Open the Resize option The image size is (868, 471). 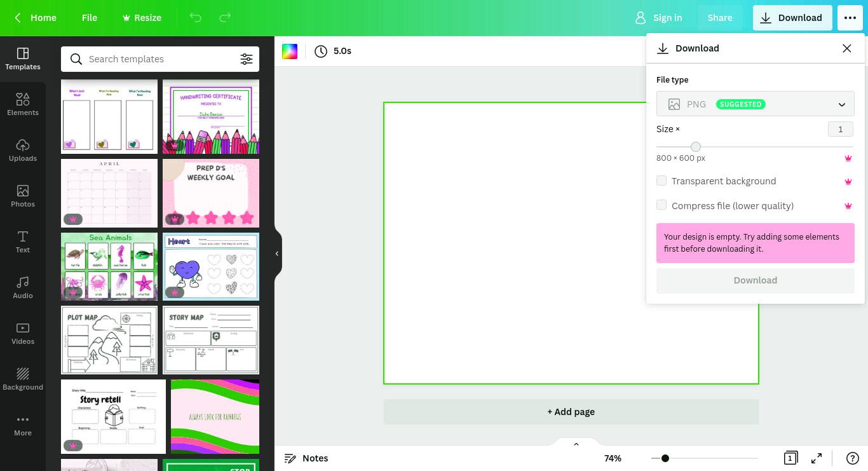[142, 18]
